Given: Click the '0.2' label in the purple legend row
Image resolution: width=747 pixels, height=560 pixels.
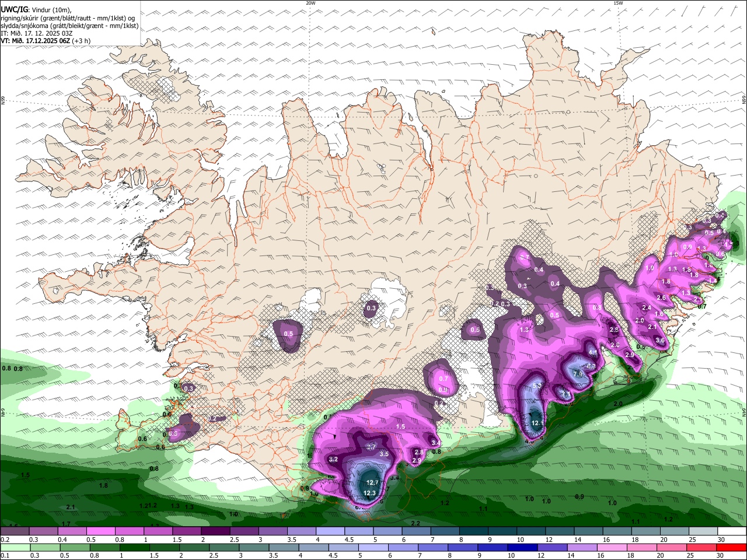Looking at the screenshot, I should [x=5, y=540].
